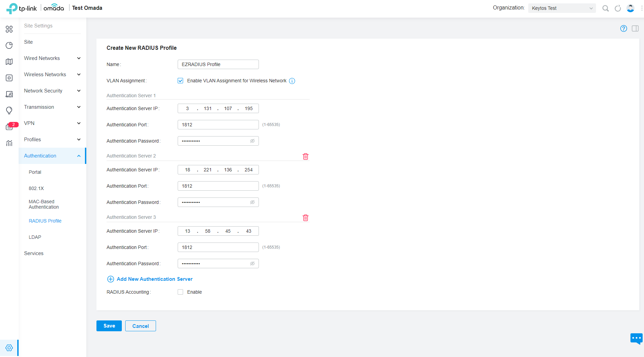
Task: Expand Profiles menu
Action: point(52,140)
